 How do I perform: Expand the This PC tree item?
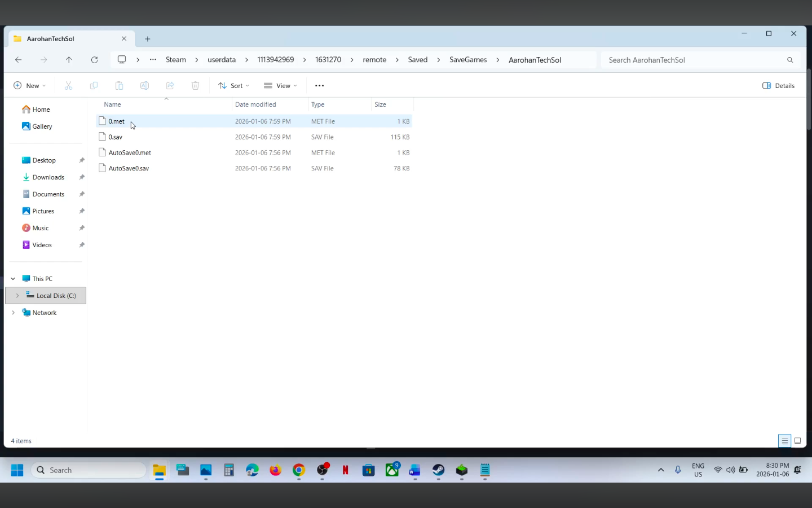tap(12, 278)
